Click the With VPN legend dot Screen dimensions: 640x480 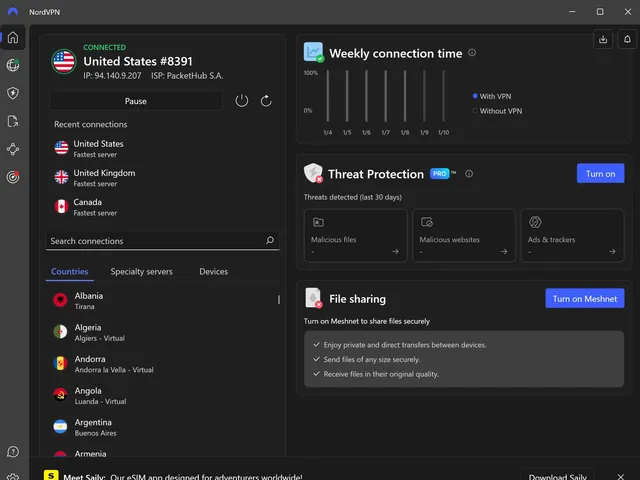coord(475,96)
